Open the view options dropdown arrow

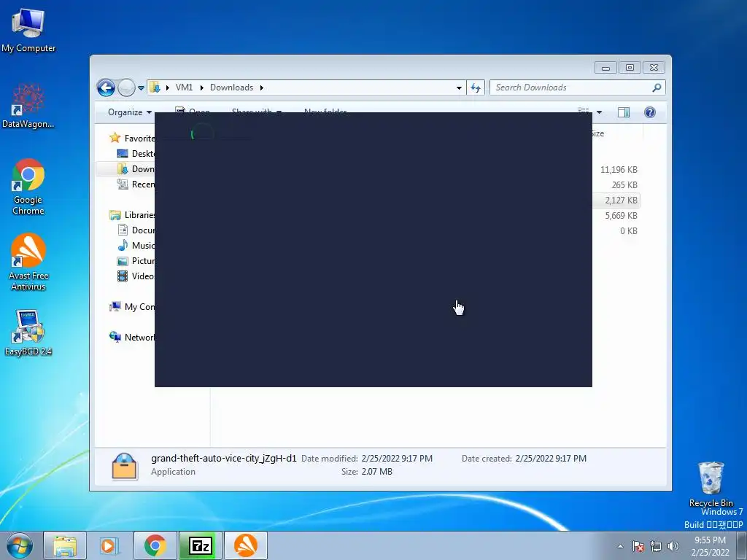[600, 112]
